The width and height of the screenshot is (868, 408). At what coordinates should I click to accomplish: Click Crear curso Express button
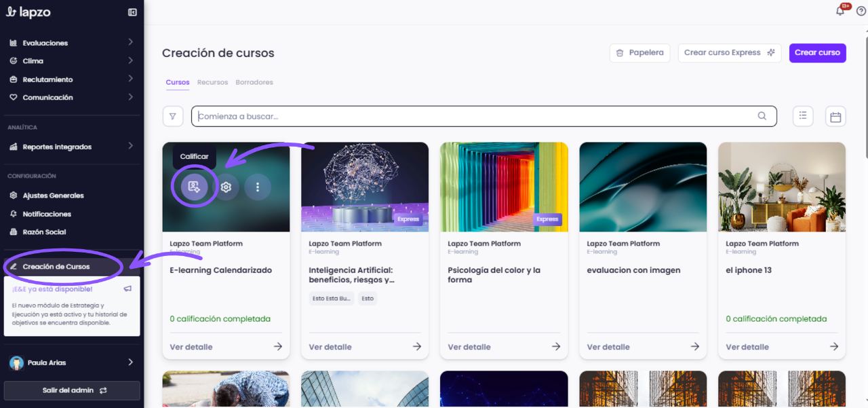click(x=730, y=53)
